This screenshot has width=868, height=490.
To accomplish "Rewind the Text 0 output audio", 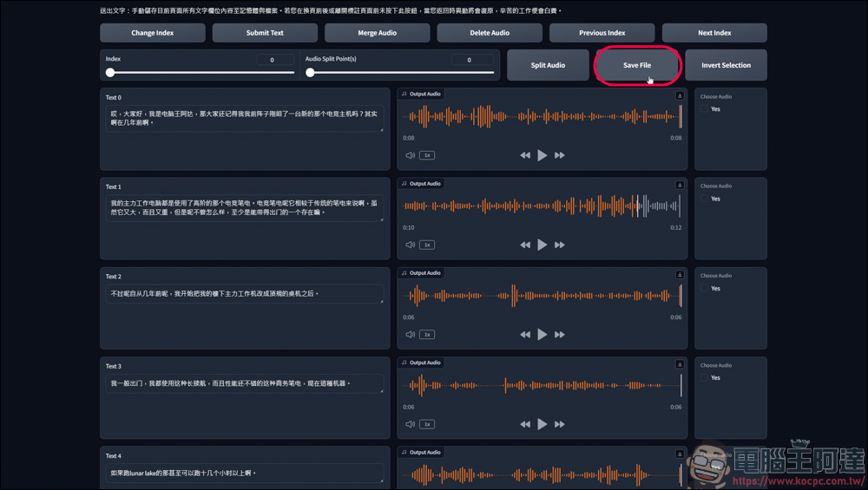I will (x=525, y=155).
